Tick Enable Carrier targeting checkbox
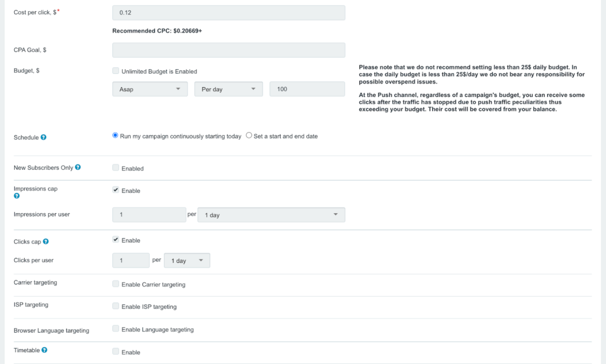Screen dimensions: 606x364 pyautogui.click(x=116, y=284)
